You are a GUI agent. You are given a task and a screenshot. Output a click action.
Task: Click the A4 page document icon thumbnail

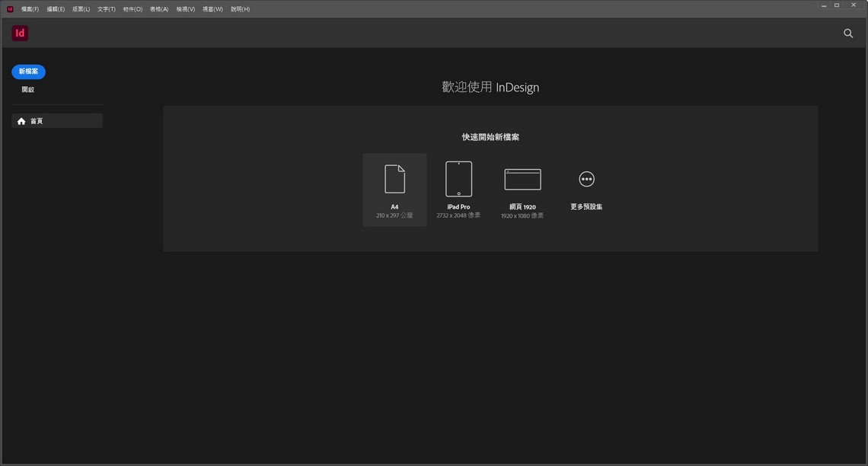pos(394,178)
